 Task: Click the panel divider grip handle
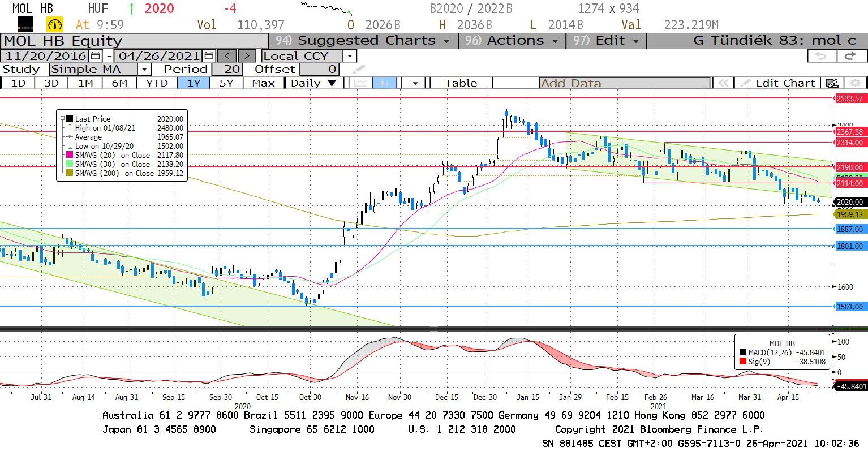click(x=434, y=329)
